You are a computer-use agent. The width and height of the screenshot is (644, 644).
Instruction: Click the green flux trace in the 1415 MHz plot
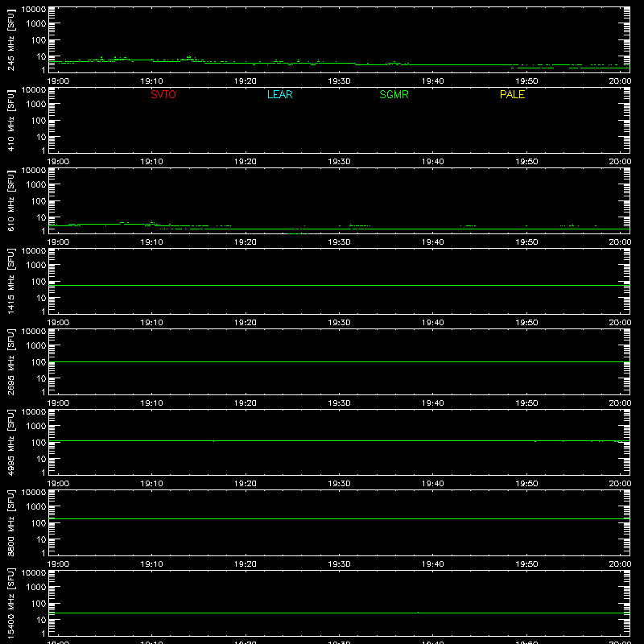pos(339,285)
